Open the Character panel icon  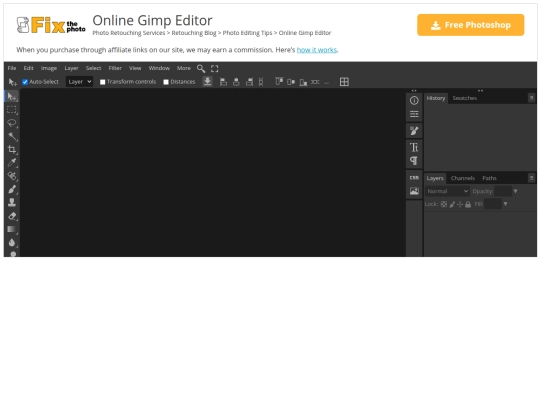click(x=414, y=147)
